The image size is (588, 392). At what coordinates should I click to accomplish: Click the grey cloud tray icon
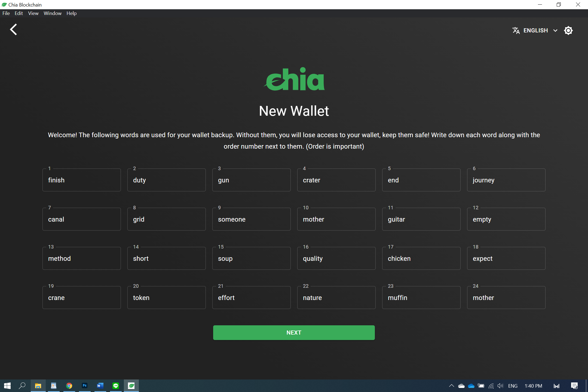tap(461, 386)
